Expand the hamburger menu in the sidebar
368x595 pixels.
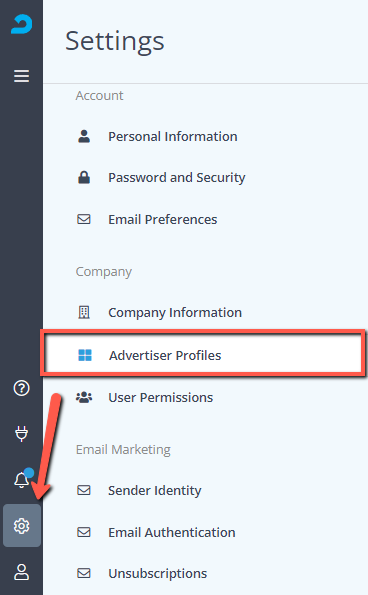point(21,76)
